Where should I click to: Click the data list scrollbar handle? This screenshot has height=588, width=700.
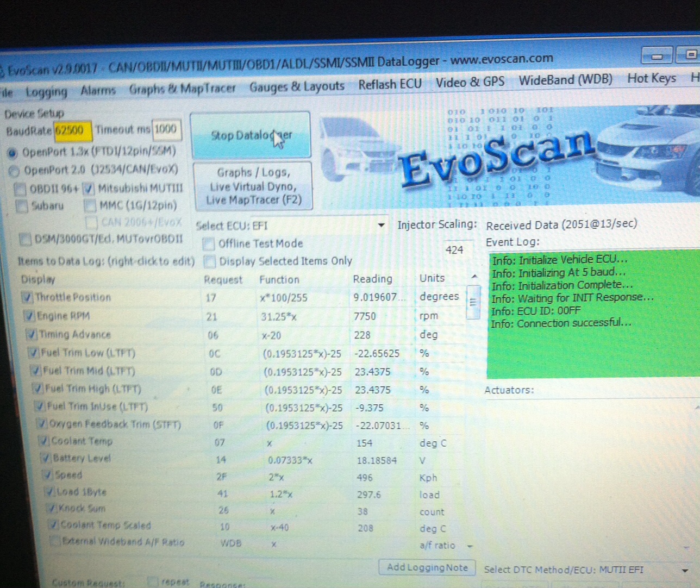point(473,302)
